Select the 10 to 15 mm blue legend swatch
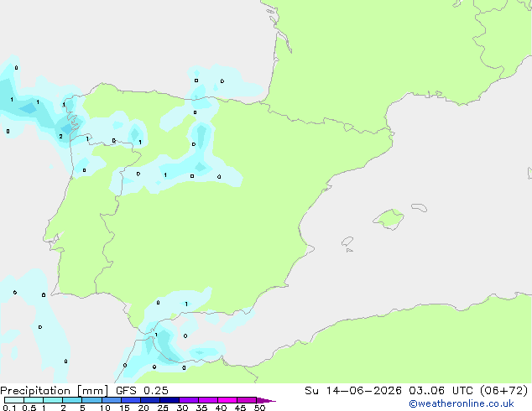 pyautogui.click(x=112, y=400)
